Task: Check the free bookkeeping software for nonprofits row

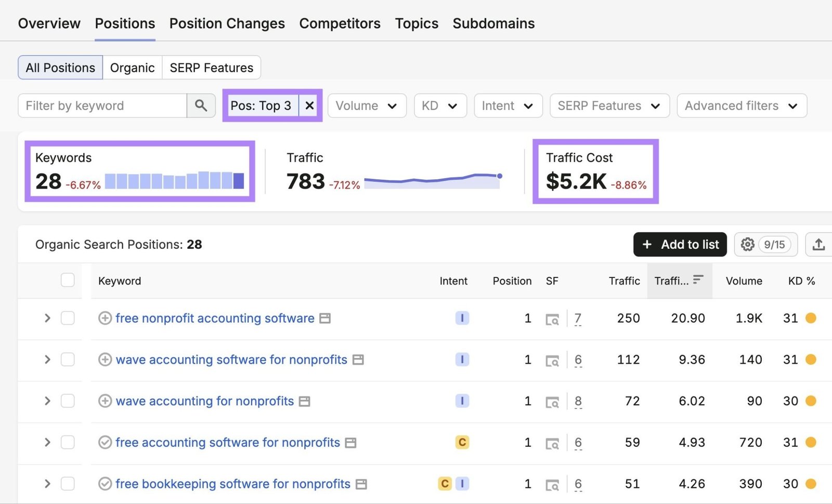Action: coord(68,484)
